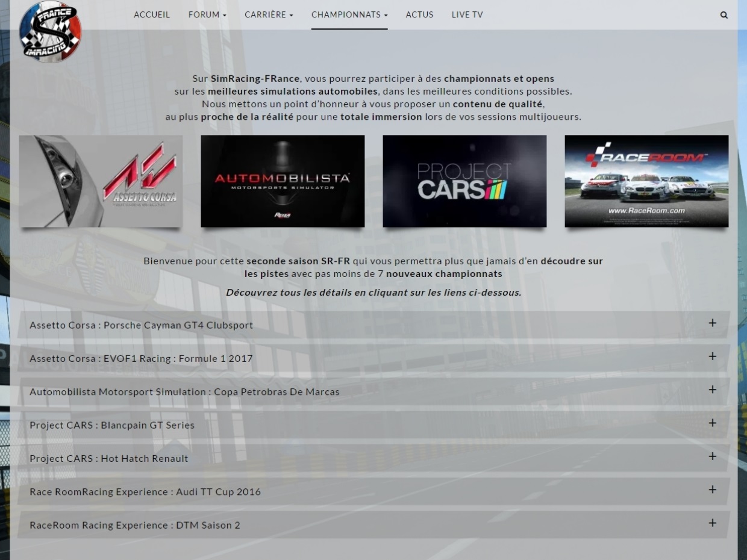Viewport: 747px width, 560px height.
Task: Expand Copa Petrobras De Marcas row
Action: (373, 391)
